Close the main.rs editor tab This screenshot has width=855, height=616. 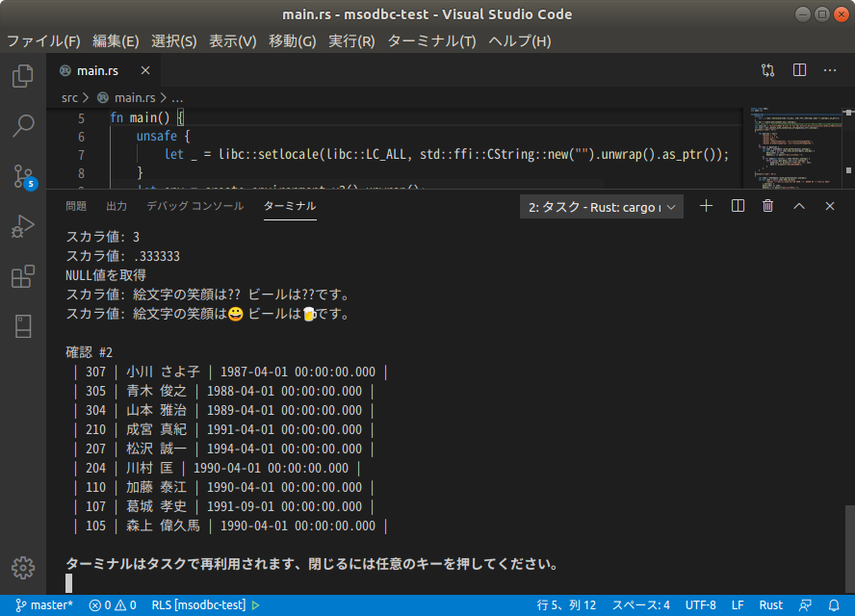click(x=145, y=70)
